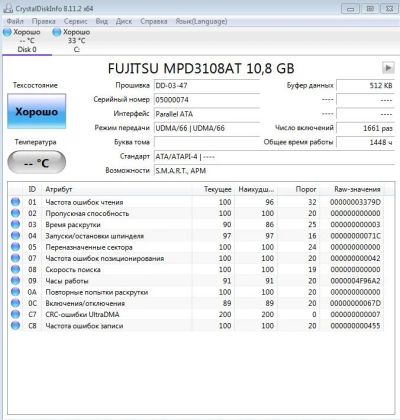Open the Диск menu
This screenshot has width=400, height=420.
click(124, 21)
